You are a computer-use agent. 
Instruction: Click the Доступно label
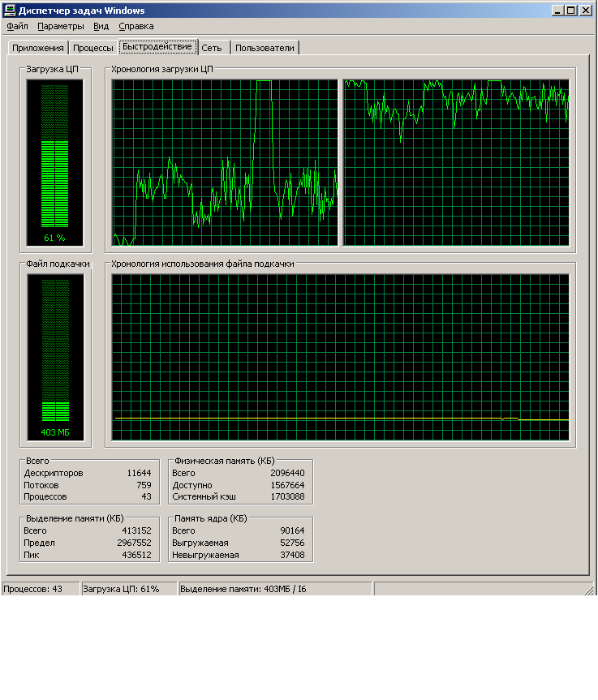192,485
